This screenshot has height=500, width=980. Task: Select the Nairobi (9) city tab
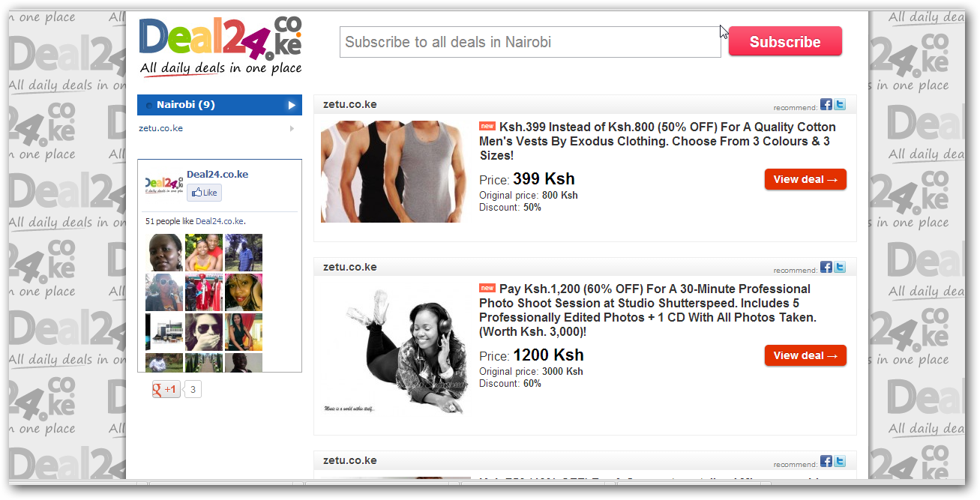pos(220,105)
